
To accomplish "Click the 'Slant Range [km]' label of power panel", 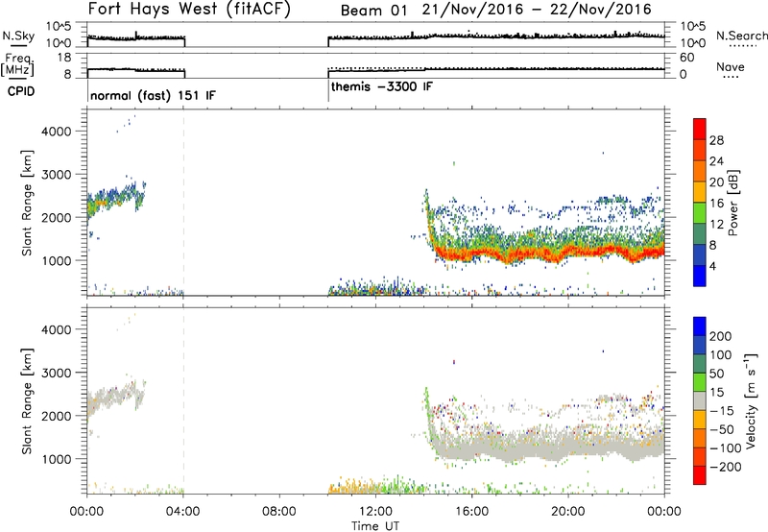I will (27, 203).
